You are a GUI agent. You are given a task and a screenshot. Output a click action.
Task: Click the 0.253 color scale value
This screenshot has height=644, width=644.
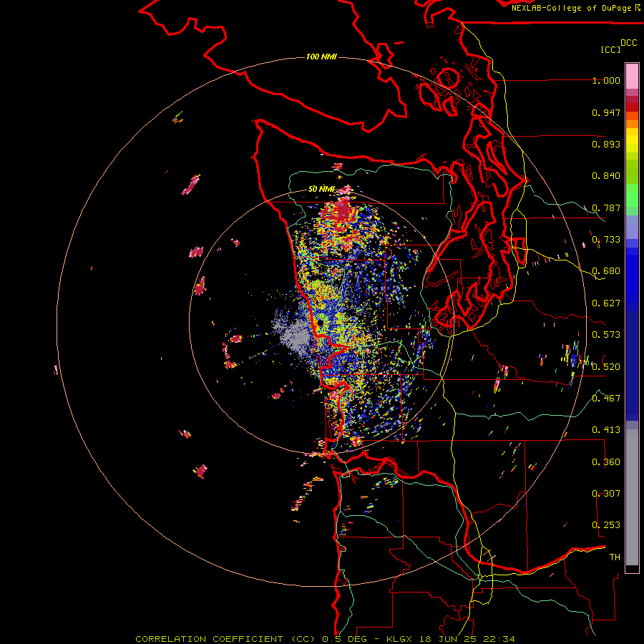click(x=606, y=525)
